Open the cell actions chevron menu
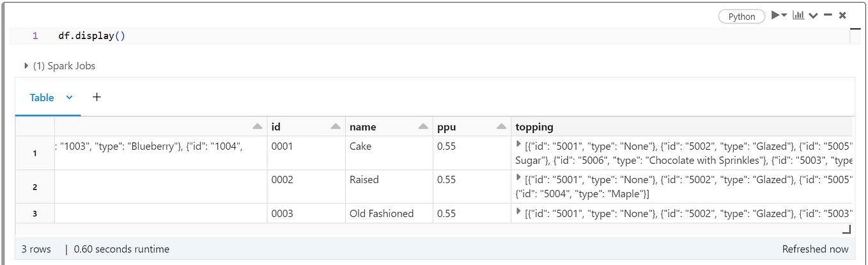Viewport: 868px width, 265px height. (x=813, y=16)
